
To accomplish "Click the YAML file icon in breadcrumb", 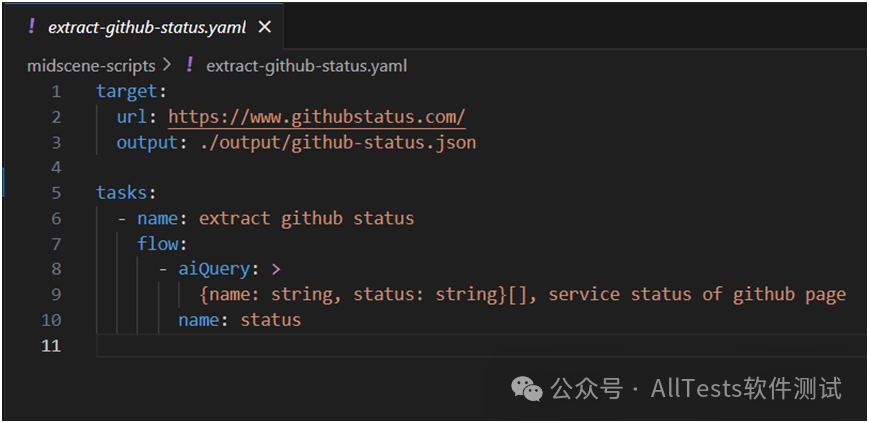I will [190, 65].
